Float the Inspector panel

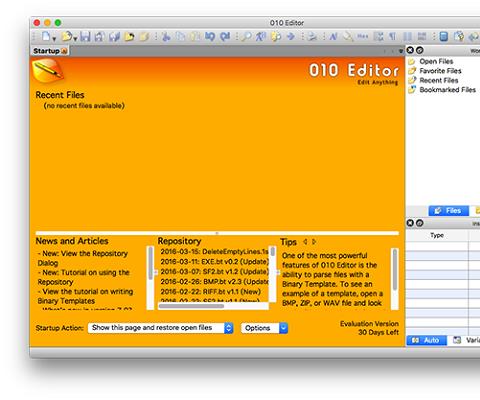pos(420,223)
